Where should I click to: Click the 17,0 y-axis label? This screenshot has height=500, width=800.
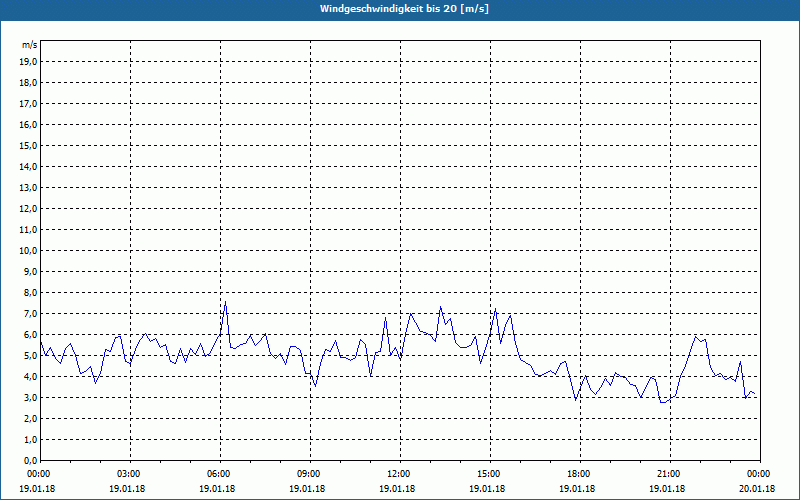28,104
